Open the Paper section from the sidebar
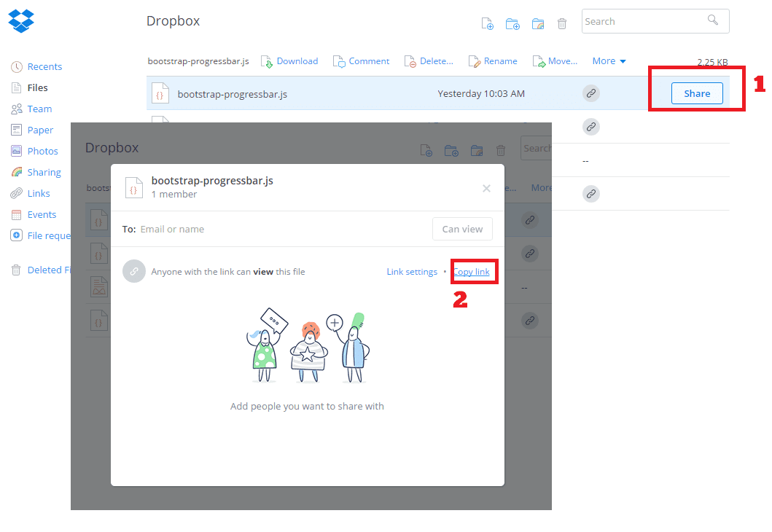This screenshot has height=532, width=772. click(x=39, y=130)
